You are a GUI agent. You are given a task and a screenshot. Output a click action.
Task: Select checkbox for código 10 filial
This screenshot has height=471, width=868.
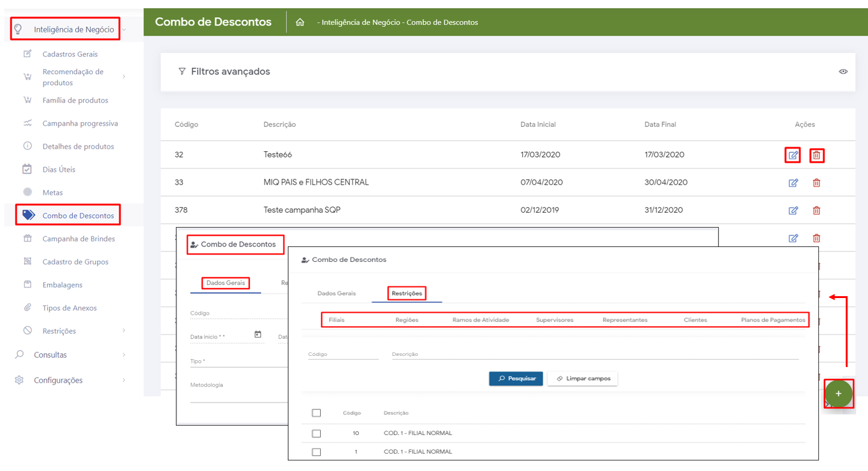316,433
